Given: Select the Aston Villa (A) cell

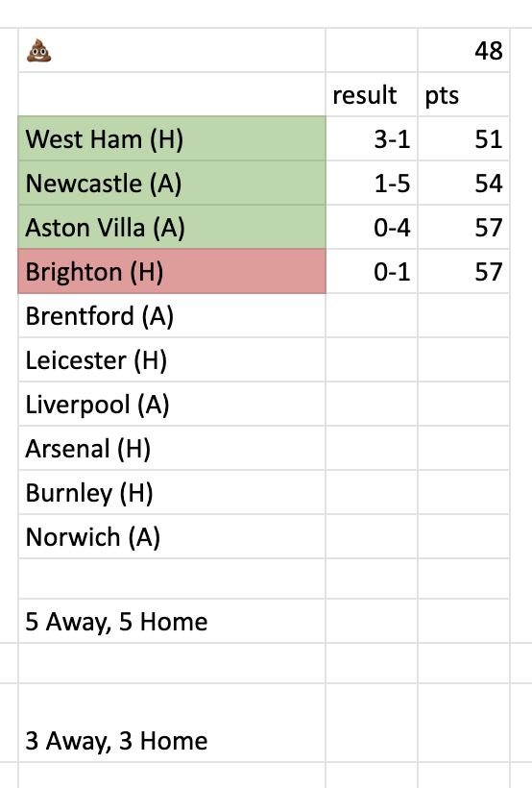Looking at the screenshot, I should click(x=172, y=227).
